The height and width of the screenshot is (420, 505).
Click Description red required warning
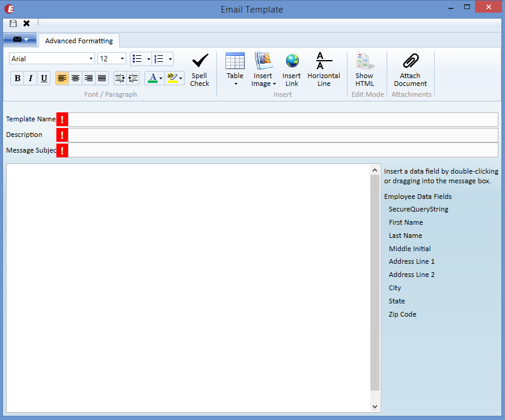(62, 135)
